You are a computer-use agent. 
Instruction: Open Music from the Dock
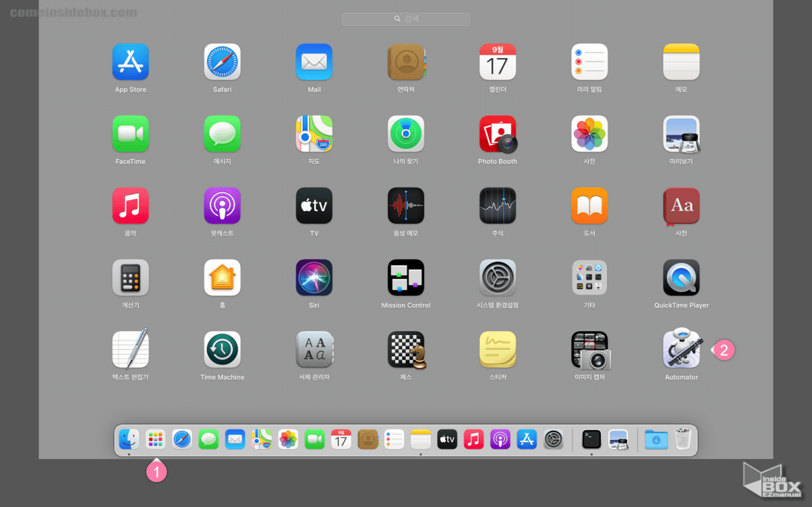(474, 439)
